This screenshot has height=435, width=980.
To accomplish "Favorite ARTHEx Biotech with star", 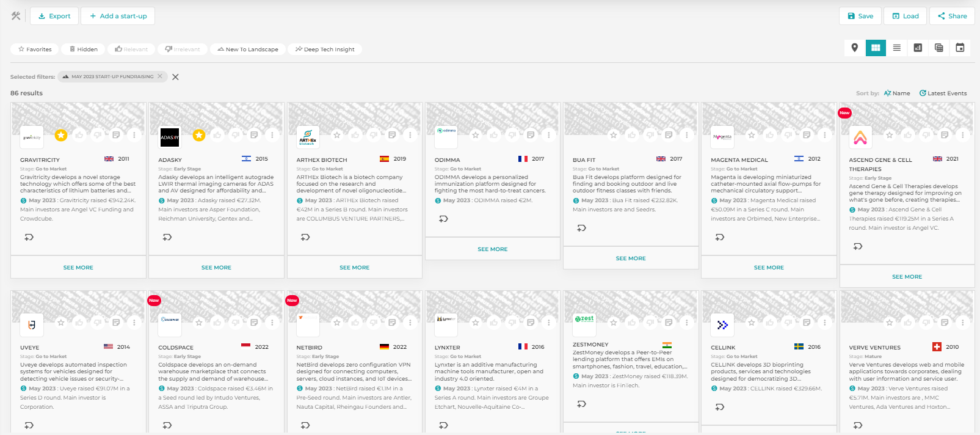I will point(337,135).
